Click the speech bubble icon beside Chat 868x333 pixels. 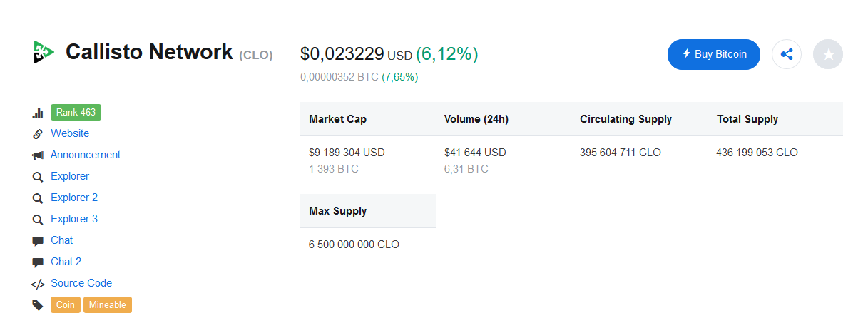tap(38, 241)
